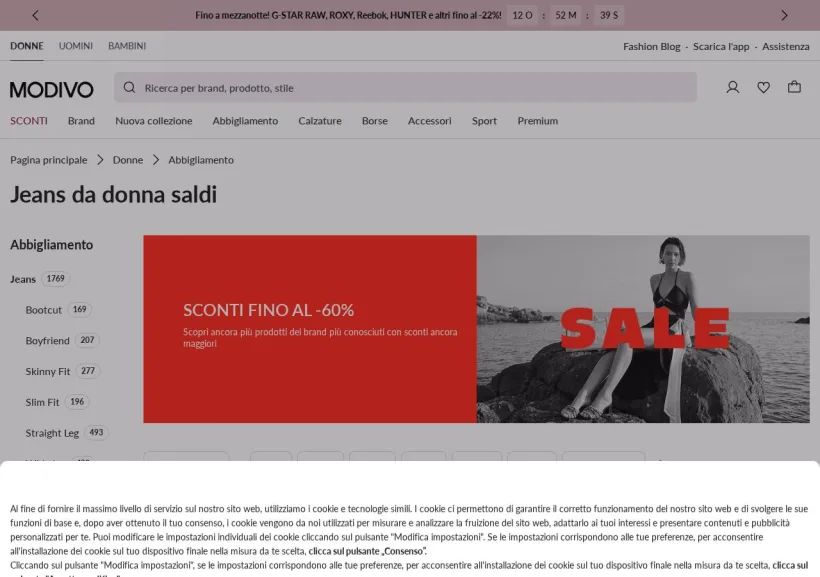Click the countdown timer in top banner
This screenshot has height=577, width=820.
pos(565,15)
